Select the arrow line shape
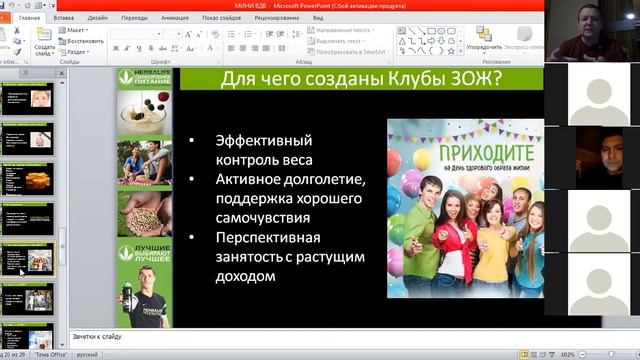The image size is (640, 360). click(x=422, y=31)
